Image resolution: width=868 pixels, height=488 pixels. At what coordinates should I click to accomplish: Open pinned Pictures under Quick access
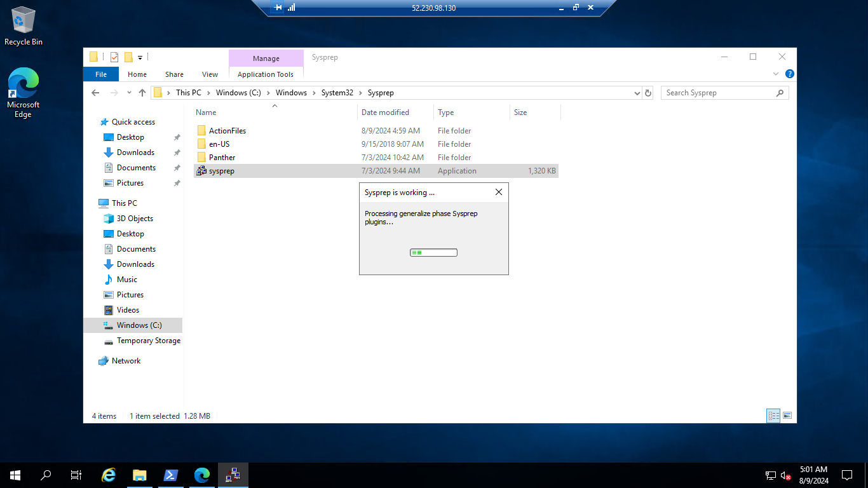coord(130,183)
